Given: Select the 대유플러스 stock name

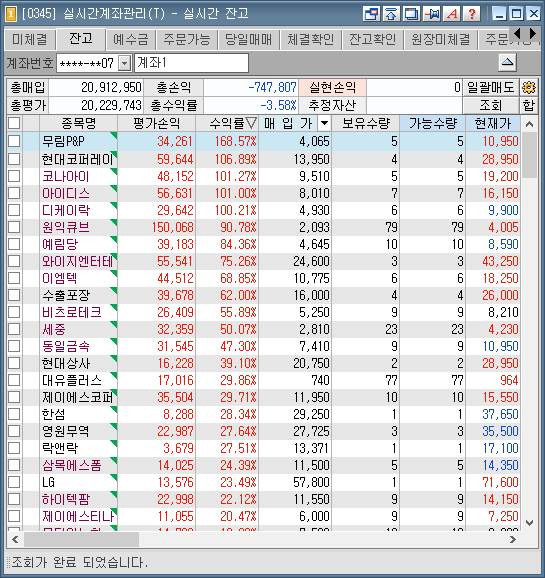Looking at the screenshot, I should 72,380.
